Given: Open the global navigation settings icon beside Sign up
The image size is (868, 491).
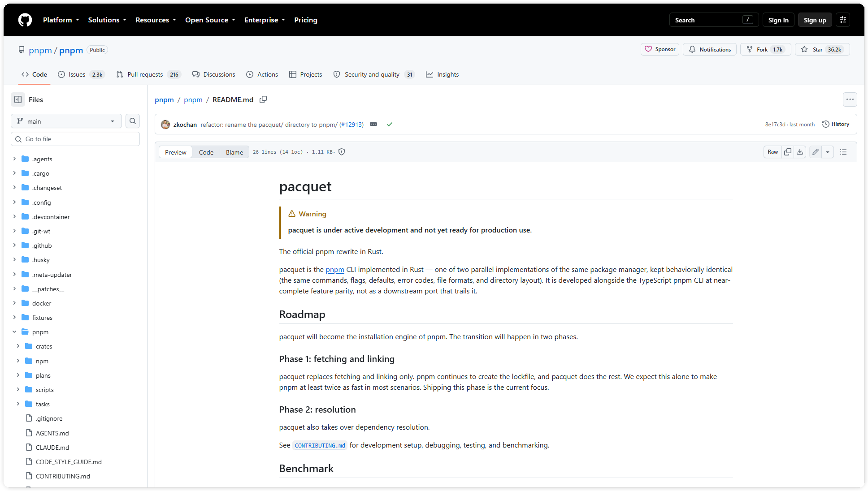Looking at the screenshot, I should click(x=843, y=20).
